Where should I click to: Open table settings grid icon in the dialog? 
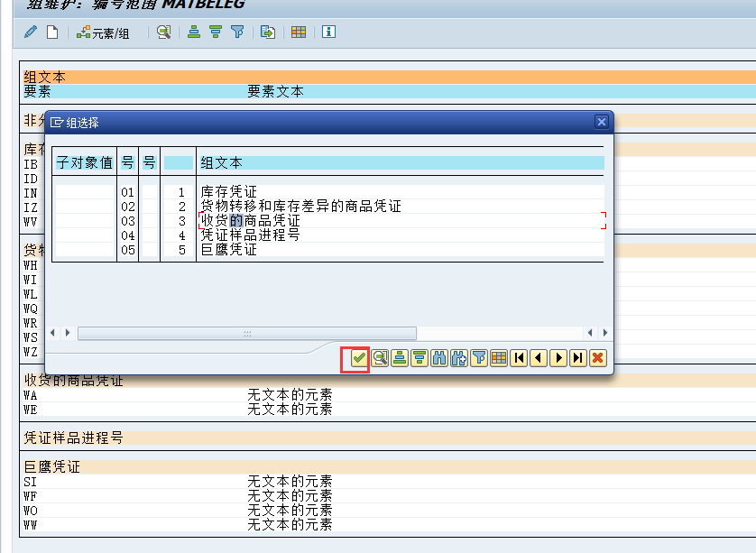click(499, 358)
